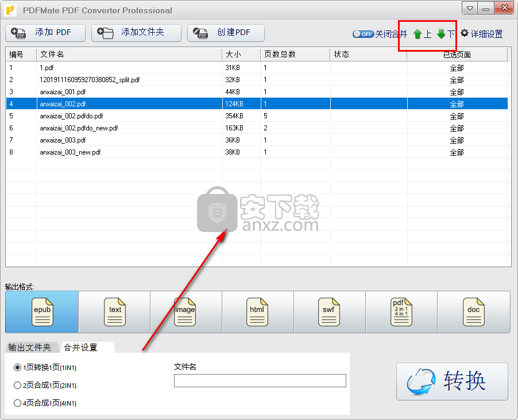Viewport: 518px width, 420px height.
Task: Click the Add Folder (添加文件夹) button
Action: pos(136,33)
